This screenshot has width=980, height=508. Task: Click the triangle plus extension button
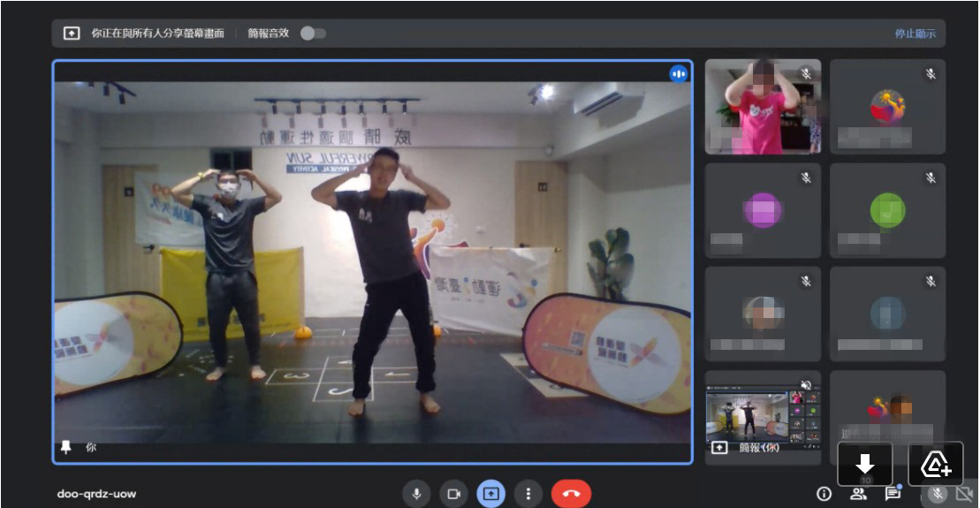(936, 464)
